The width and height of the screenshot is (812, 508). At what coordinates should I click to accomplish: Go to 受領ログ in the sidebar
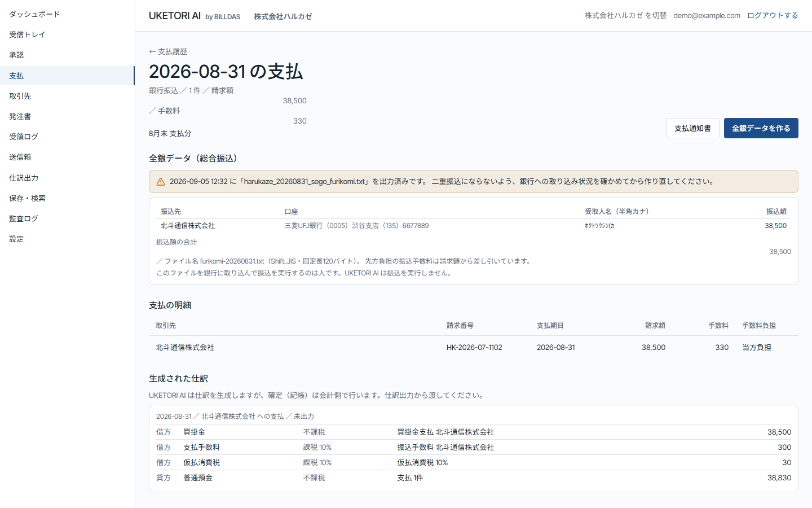click(x=67, y=137)
